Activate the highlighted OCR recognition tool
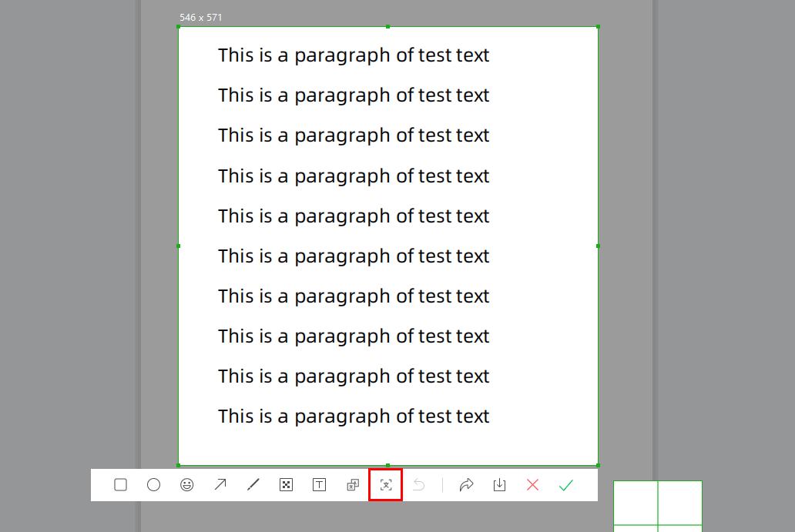 point(385,485)
